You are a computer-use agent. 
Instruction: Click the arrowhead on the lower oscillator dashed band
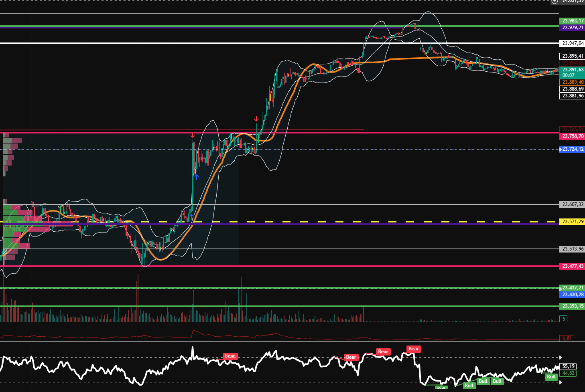pyautogui.click(x=561, y=382)
